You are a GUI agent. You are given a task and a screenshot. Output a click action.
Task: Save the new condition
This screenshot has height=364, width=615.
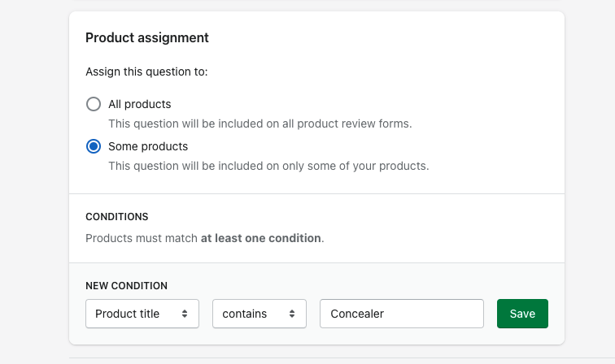tap(522, 314)
